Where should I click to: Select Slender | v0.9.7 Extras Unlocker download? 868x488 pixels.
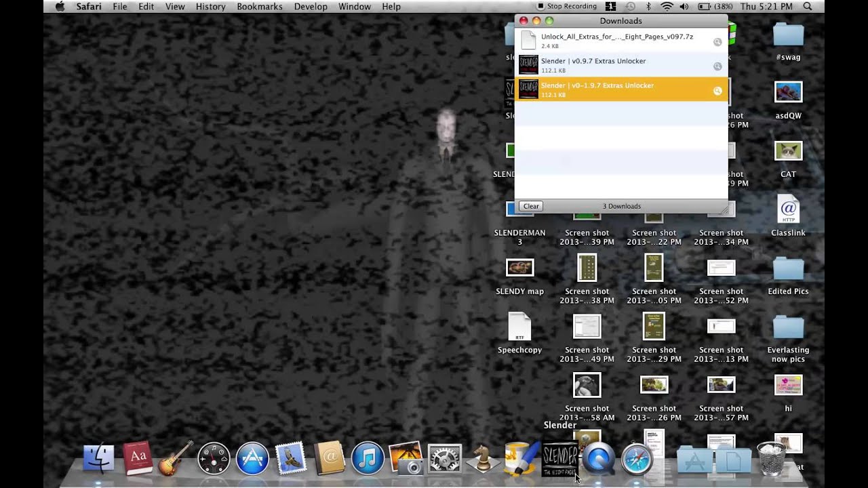point(621,65)
